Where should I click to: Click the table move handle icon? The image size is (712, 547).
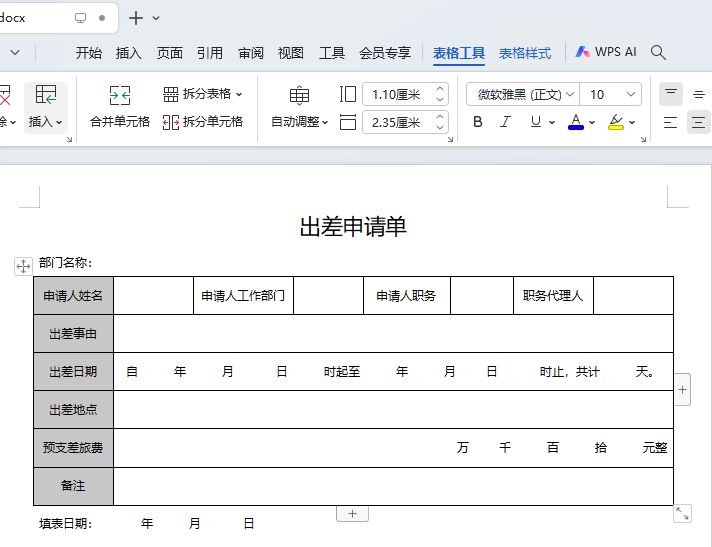pos(22,265)
